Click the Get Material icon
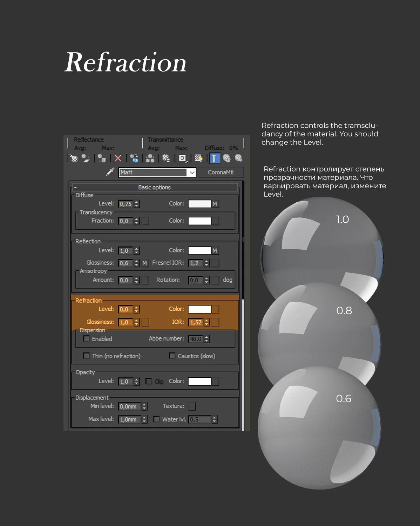 [74, 158]
